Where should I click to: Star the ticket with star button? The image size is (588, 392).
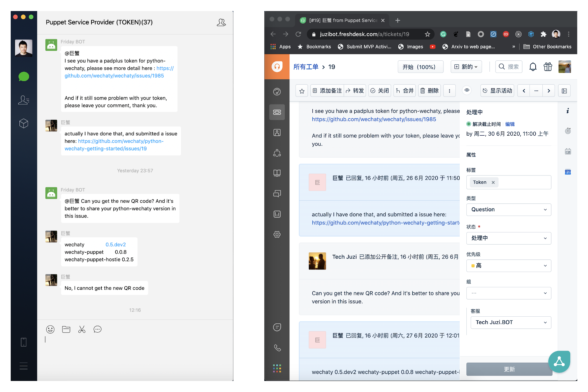(302, 91)
